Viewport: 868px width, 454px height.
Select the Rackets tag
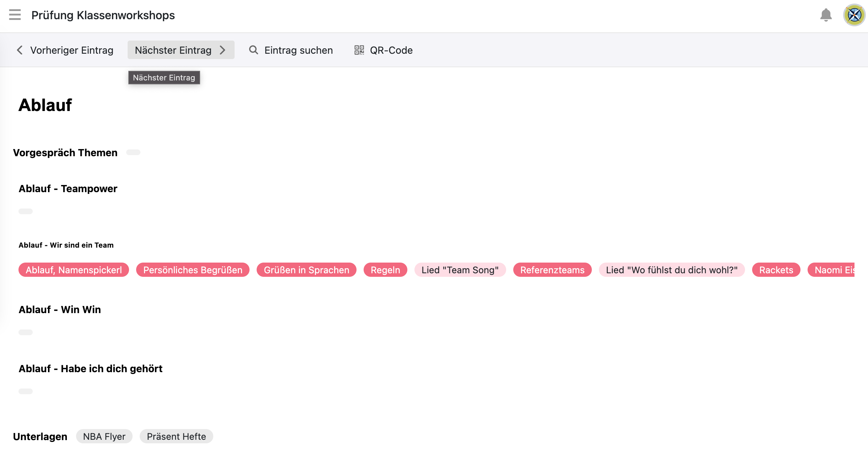pos(776,270)
